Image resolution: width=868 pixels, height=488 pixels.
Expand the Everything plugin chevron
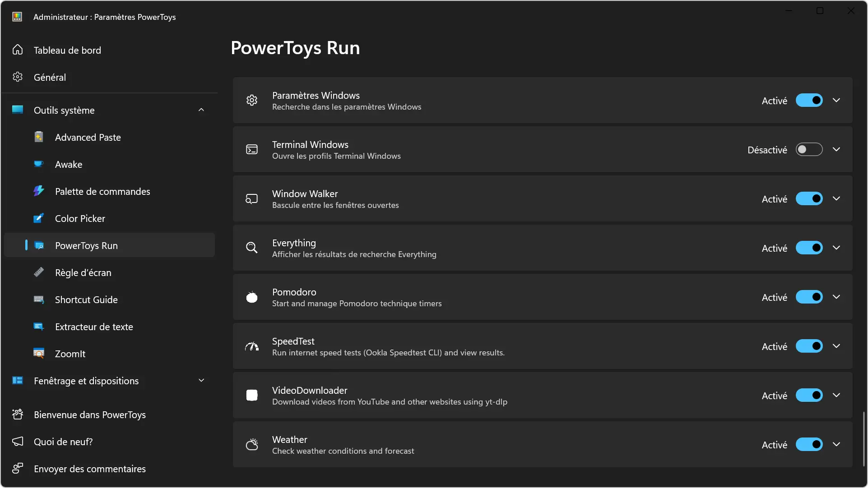tap(836, 248)
